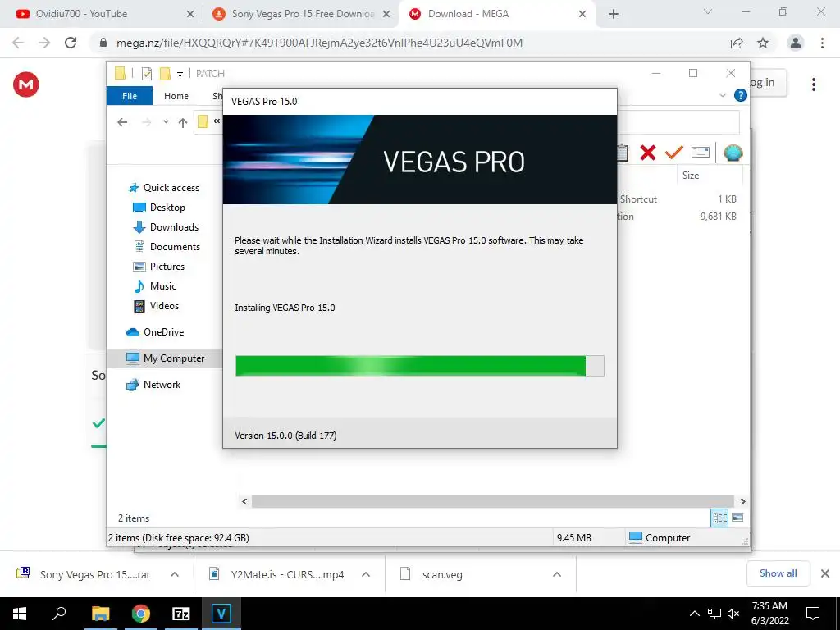Open Y2Mate mp4 downloaded file
This screenshot has height=630, width=840.
(276, 574)
